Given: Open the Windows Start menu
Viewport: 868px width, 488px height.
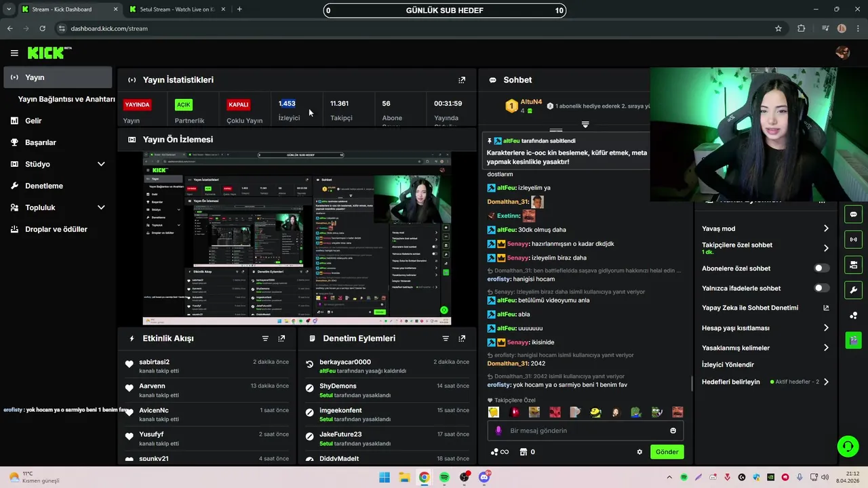Looking at the screenshot, I should point(384,477).
